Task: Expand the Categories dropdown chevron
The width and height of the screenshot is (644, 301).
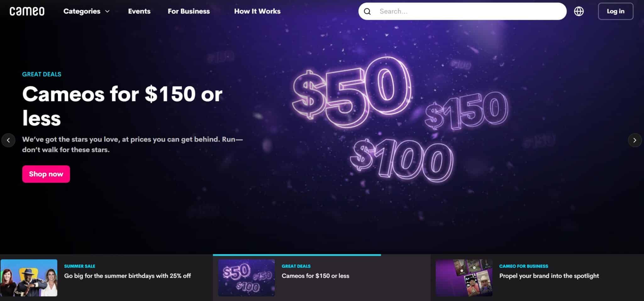Action: click(x=107, y=11)
